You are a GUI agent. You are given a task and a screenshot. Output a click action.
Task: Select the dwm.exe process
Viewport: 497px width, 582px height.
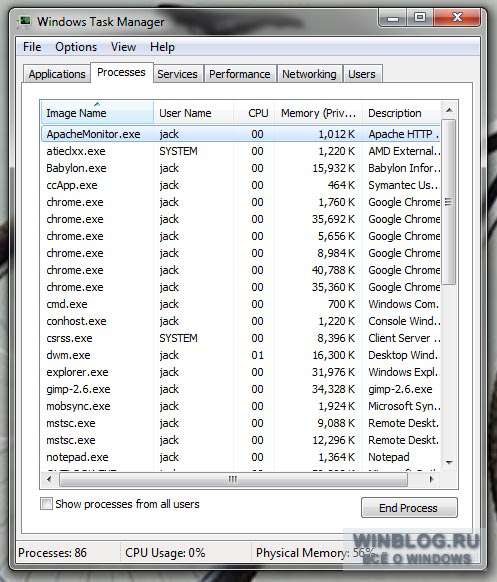(241, 355)
